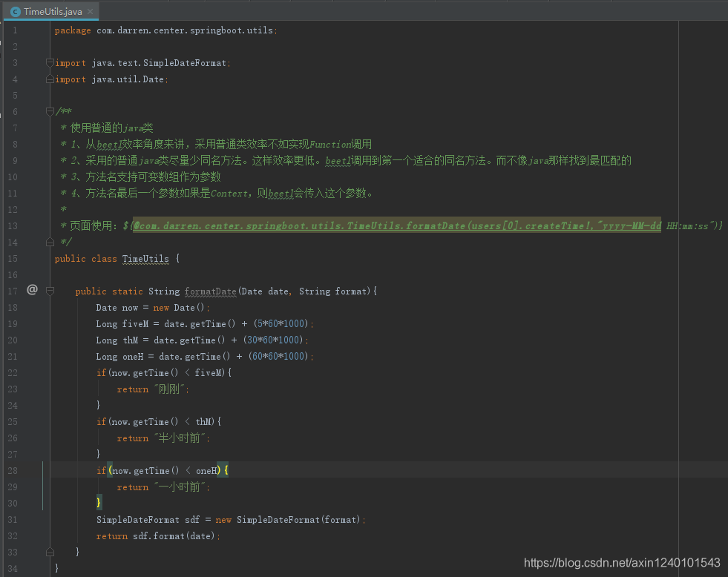Collapse the formatDate method fold arrow
Image resolution: width=728 pixels, height=577 pixels.
coord(50,291)
